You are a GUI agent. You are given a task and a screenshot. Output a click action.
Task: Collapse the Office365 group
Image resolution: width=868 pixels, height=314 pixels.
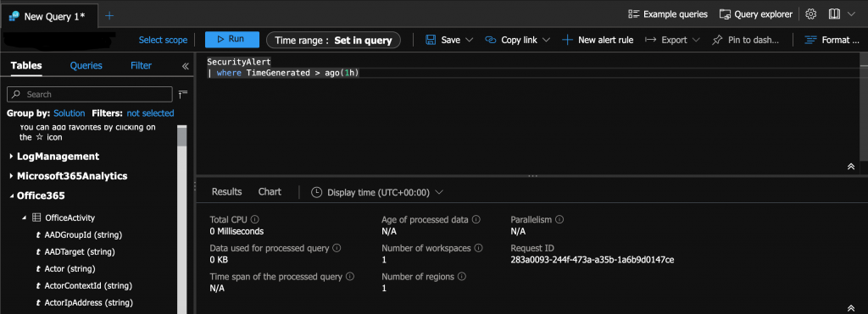click(x=12, y=196)
